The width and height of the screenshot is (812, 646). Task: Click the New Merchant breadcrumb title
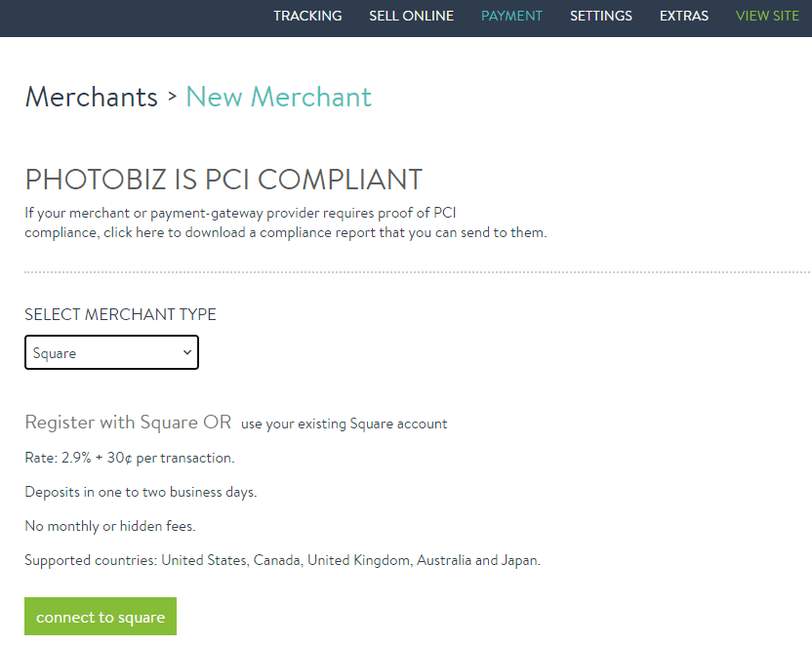point(278,98)
